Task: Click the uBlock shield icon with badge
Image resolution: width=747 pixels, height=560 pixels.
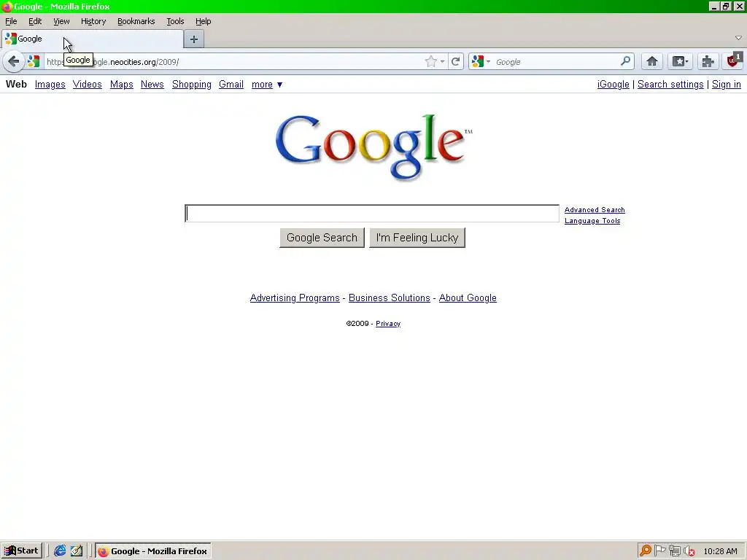Action: (734, 61)
